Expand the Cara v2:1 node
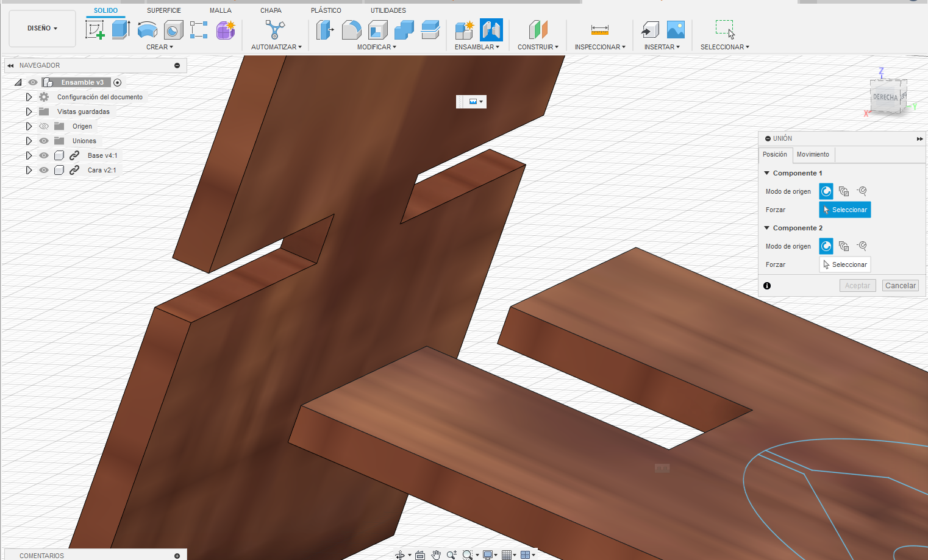Image resolution: width=928 pixels, height=560 pixels. tap(29, 170)
